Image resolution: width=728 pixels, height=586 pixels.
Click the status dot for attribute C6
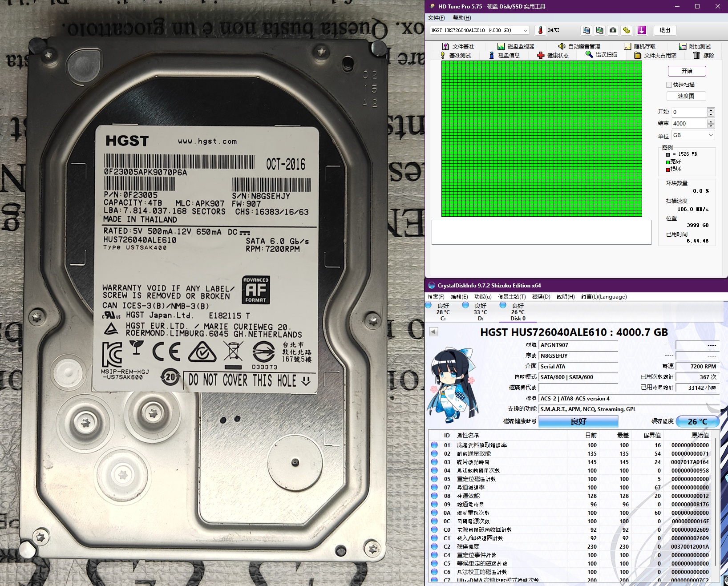[434, 572]
